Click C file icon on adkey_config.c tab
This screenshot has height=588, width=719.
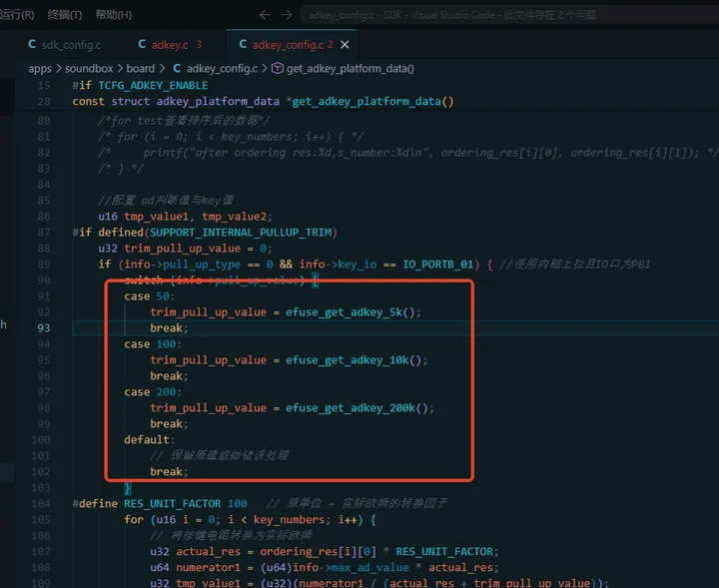coord(243,44)
